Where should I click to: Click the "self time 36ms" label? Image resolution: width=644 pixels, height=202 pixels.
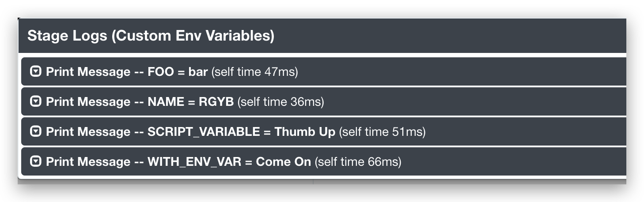pos(281,102)
